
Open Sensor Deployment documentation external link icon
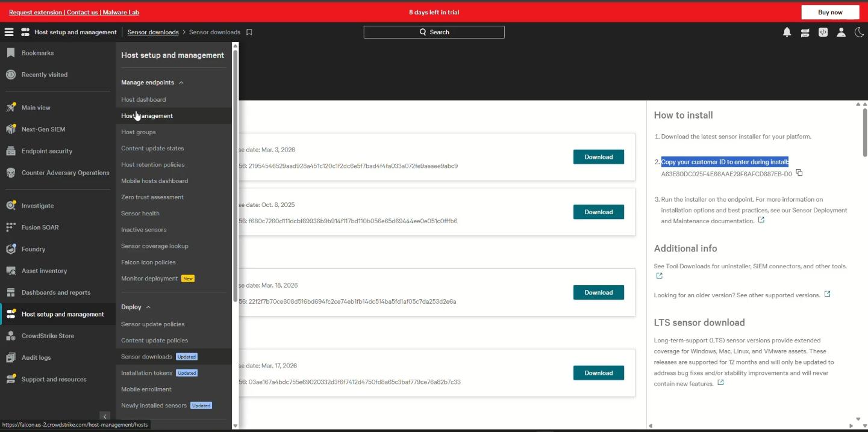[x=761, y=220]
